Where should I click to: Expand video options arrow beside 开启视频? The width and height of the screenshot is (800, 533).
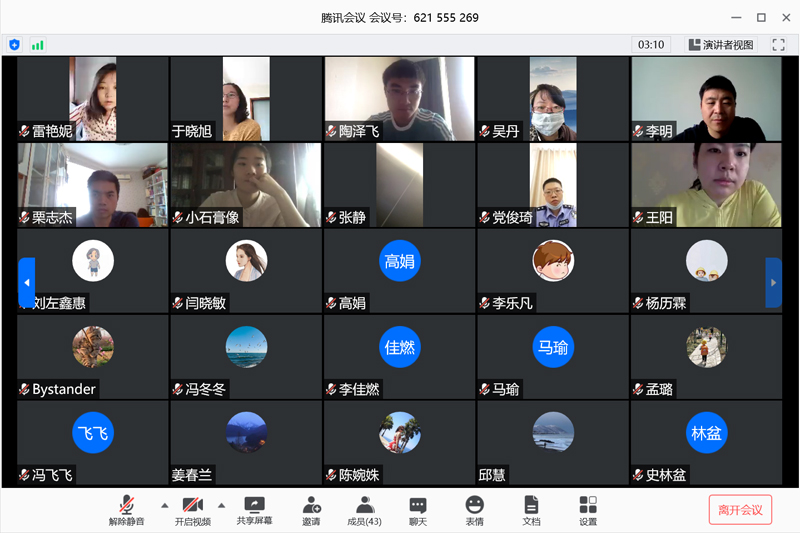[x=221, y=504]
